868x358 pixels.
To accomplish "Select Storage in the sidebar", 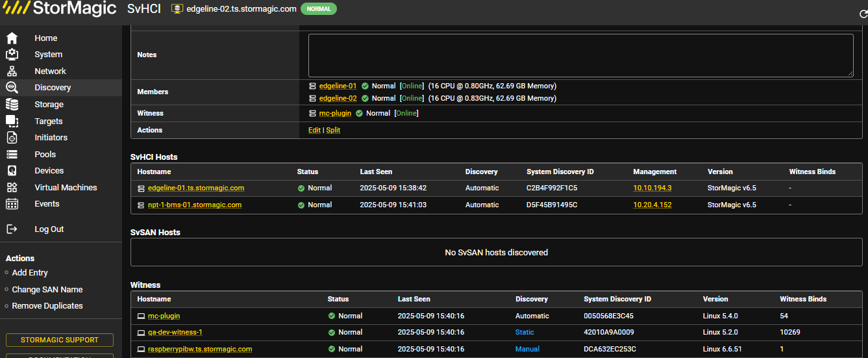I will click(x=49, y=105).
